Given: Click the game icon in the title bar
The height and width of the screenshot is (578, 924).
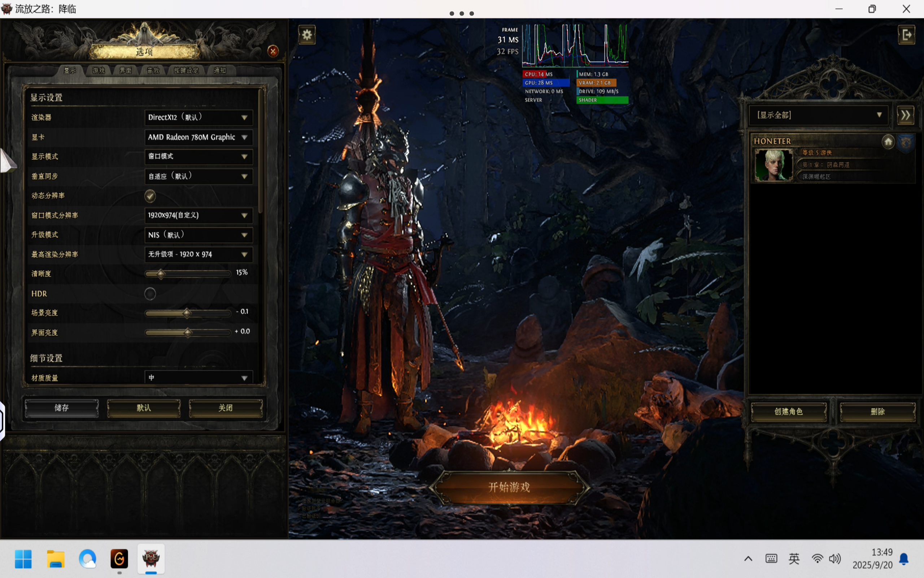Looking at the screenshot, I should pos(6,9).
